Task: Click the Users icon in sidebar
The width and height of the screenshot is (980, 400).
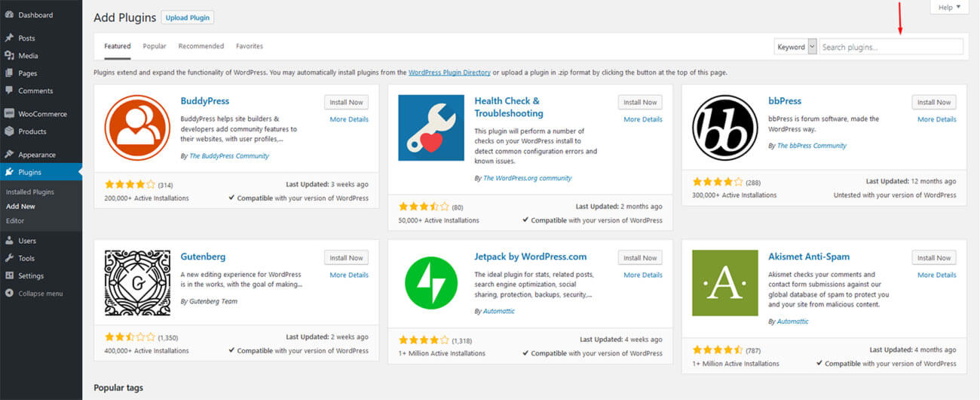Action: click(x=9, y=241)
